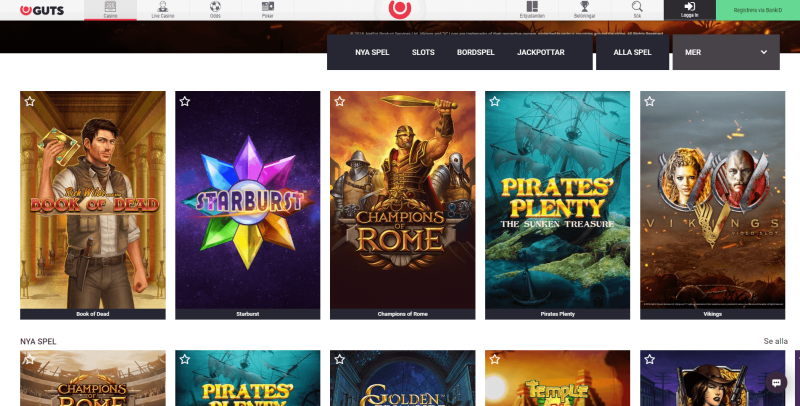
Task: Go to the Odds sports section
Action: 216,10
